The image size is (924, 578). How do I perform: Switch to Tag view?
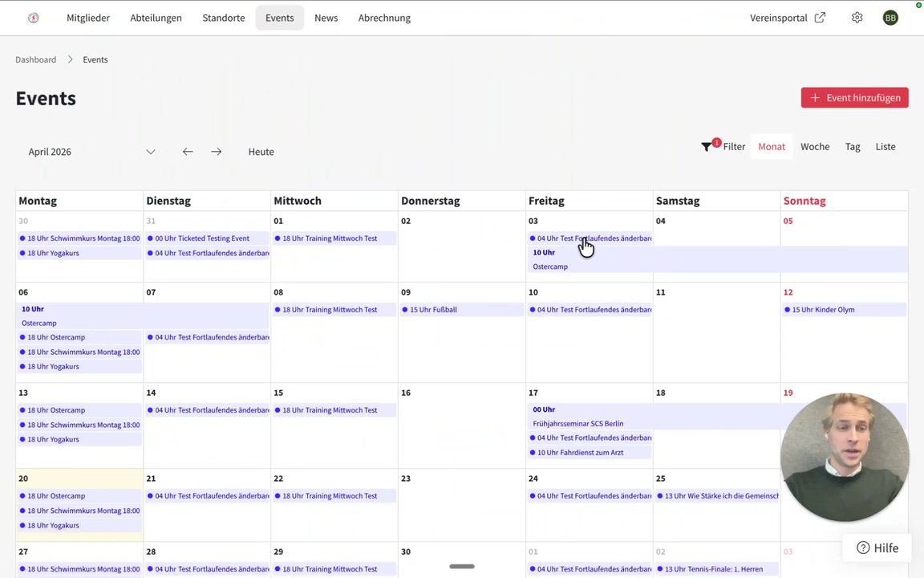(x=853, y=147)
